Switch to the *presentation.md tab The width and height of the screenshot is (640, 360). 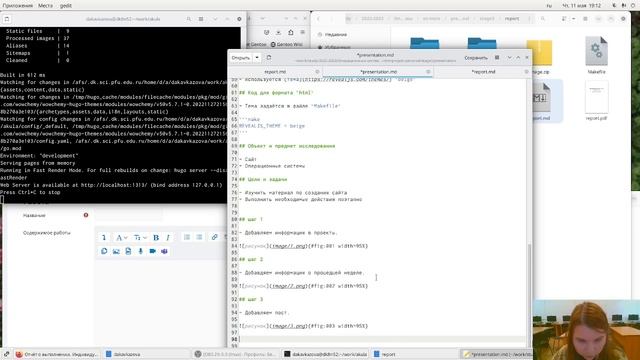click(378, 72)
